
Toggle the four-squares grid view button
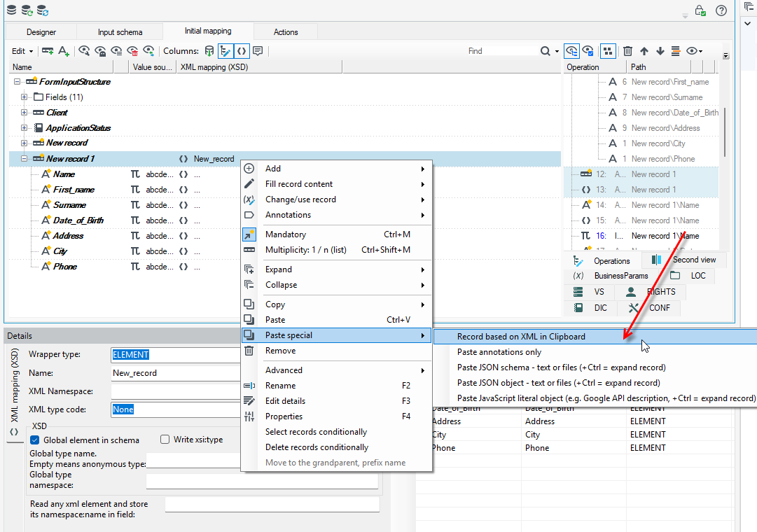tap(608, 50)
